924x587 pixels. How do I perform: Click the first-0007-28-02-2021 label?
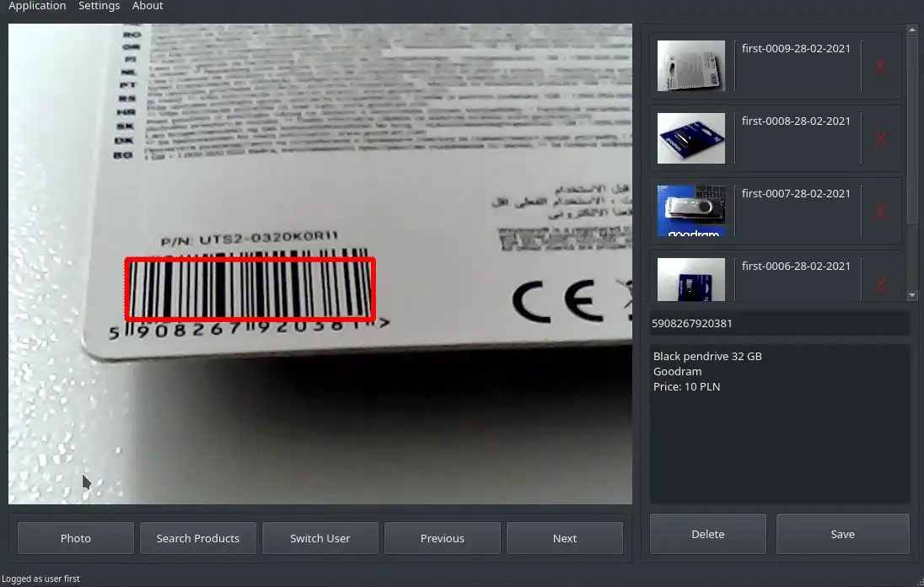click(796, 193)
